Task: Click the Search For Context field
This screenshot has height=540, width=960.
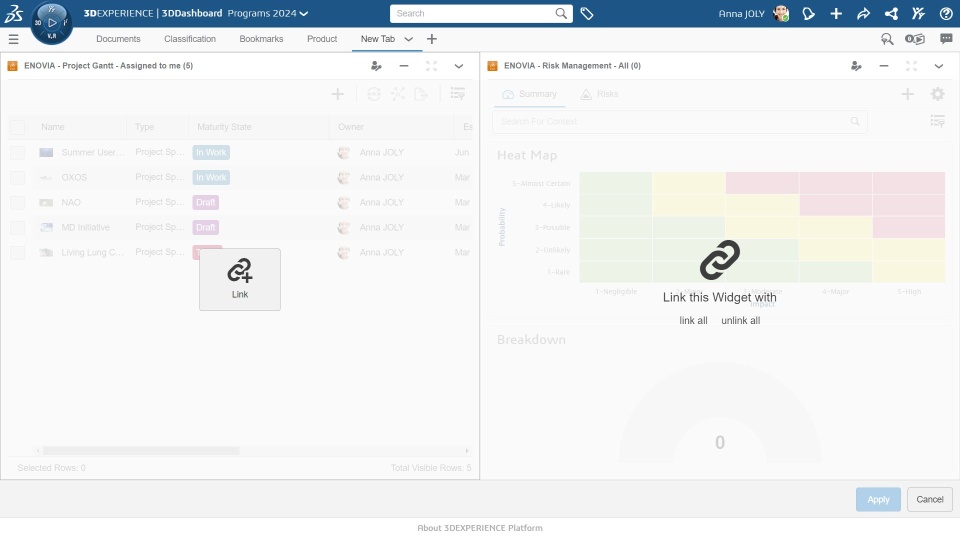Action: tap(679, 122)
